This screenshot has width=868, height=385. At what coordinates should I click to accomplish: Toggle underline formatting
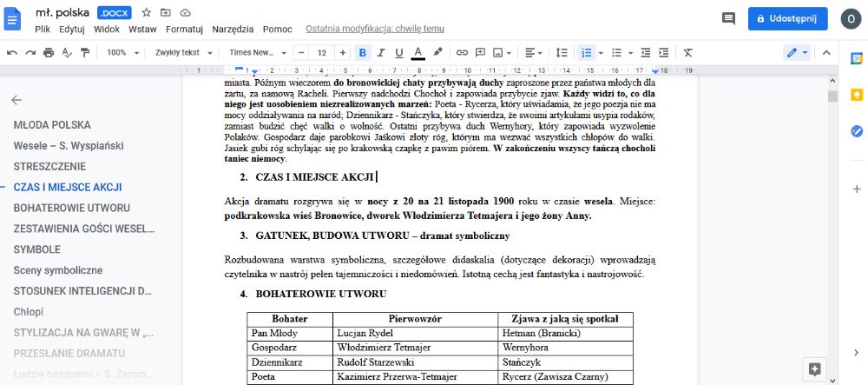click(x=399, y=53)
